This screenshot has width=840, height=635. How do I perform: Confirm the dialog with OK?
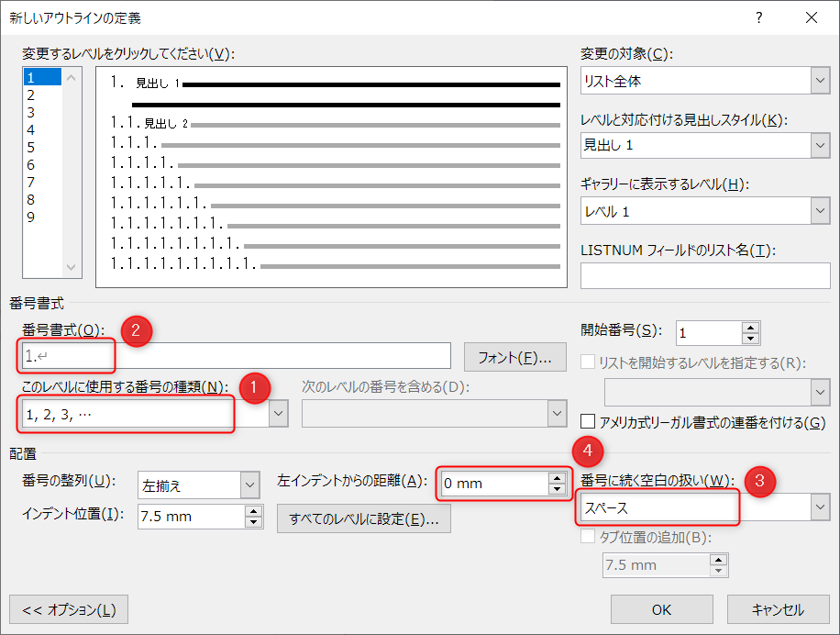coord(661,609)
